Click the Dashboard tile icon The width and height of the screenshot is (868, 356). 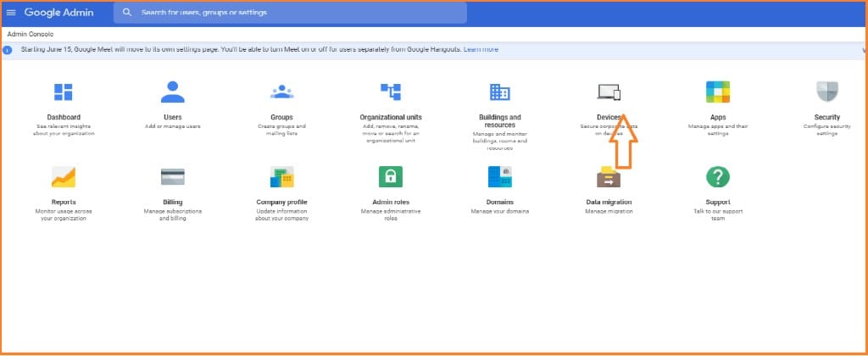tap(64, 92)
